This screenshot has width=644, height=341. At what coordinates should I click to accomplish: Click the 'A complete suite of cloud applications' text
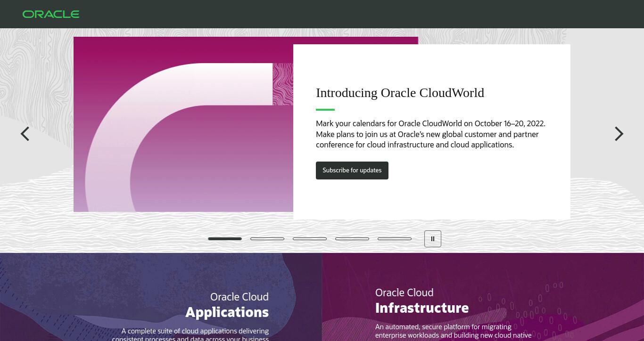click(190, 334)
